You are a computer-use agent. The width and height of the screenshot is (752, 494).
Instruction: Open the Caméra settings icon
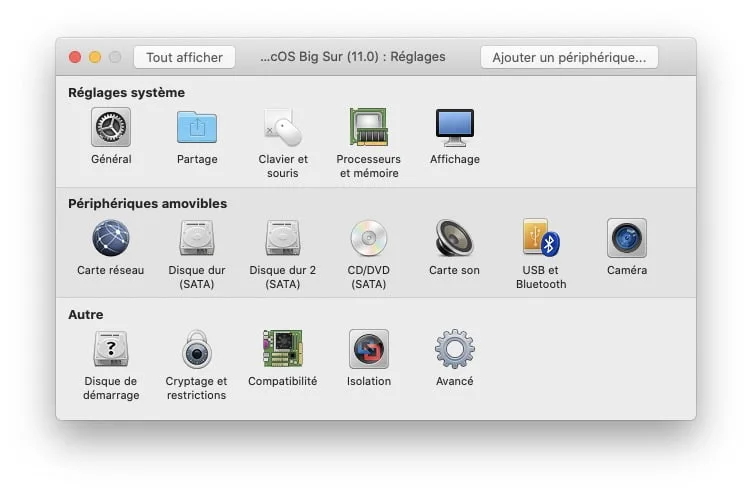click(x=627, y=238)
